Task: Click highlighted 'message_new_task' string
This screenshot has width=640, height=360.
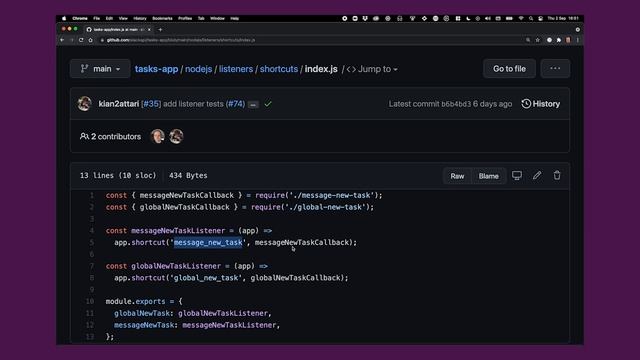Action: click(x=208, y=242)
